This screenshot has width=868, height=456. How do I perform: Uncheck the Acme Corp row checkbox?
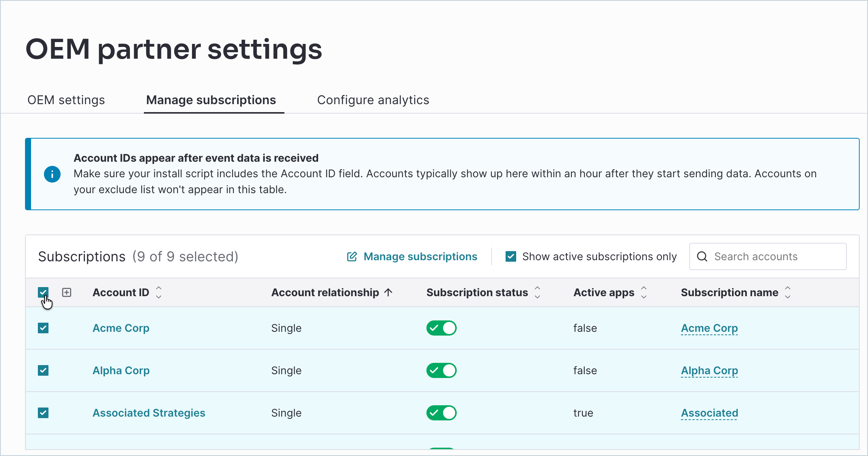43,328
